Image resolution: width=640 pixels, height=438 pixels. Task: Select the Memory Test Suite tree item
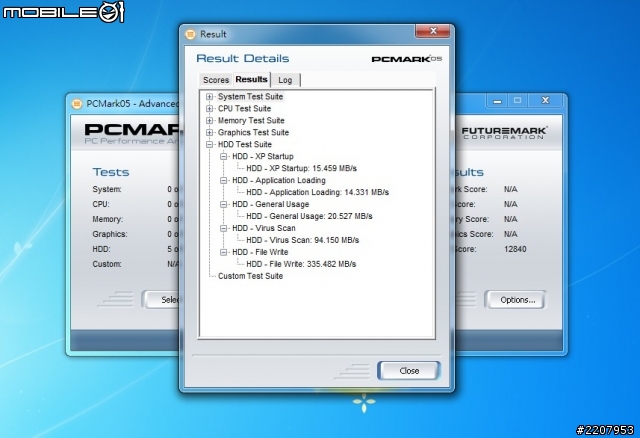[251, 120]
